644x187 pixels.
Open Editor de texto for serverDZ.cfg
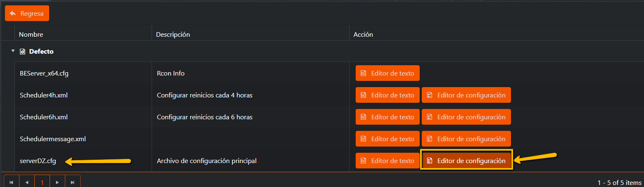(387, 161)
